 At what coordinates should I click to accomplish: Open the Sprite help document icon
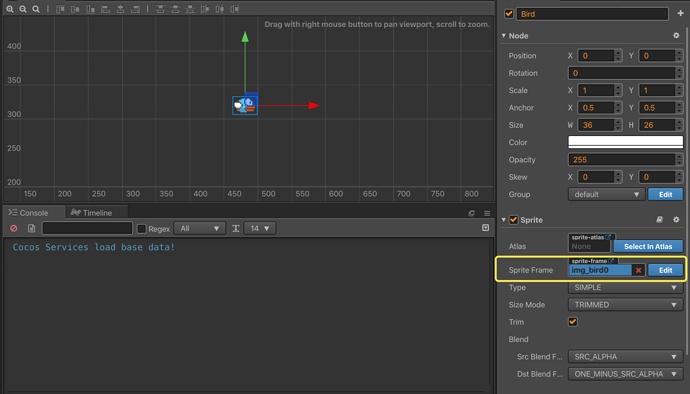(659, 219)
